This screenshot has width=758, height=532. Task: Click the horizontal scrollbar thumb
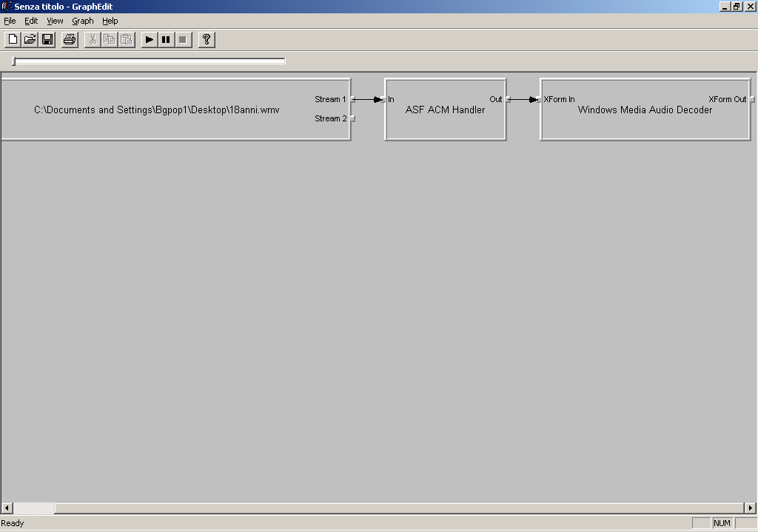399,508
